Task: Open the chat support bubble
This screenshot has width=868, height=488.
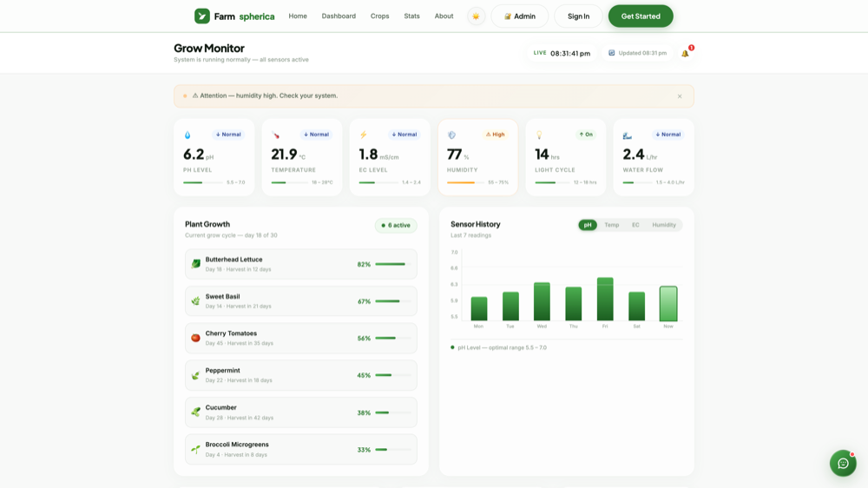Action: pyautogui.click(x=843, y=463)
